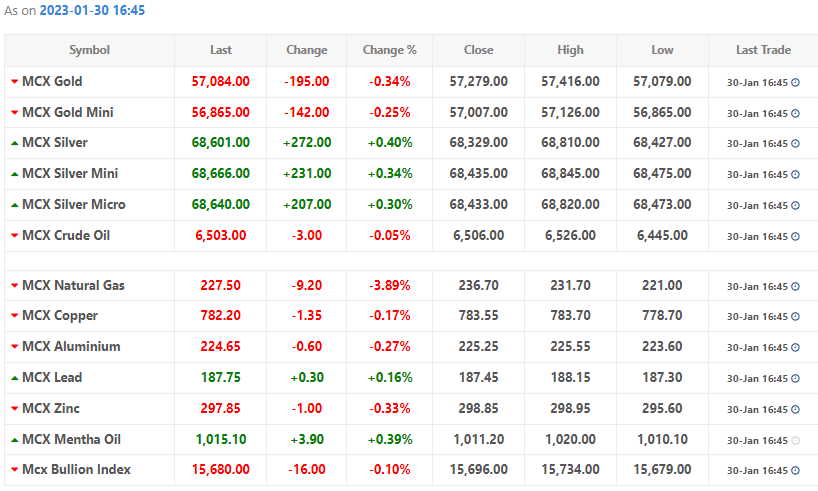Open the MCX Aluminium symbol link
818x491 pixels.
(71, 346)
